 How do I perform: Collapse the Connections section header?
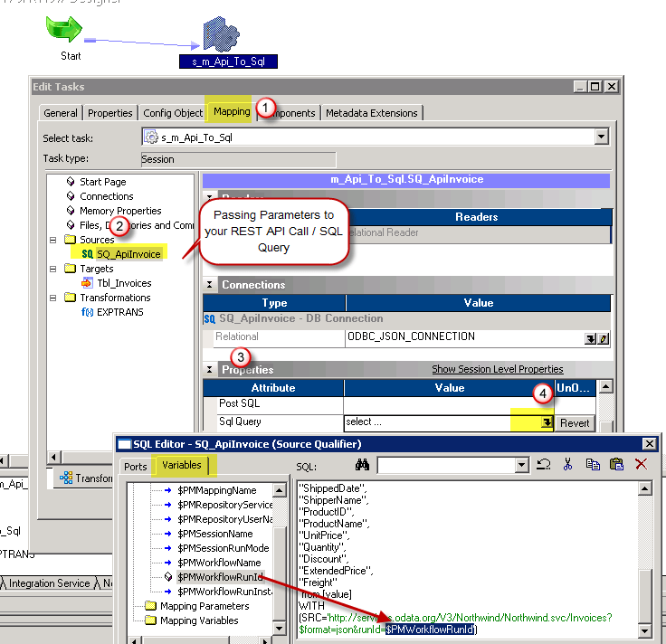pos(209,284)
